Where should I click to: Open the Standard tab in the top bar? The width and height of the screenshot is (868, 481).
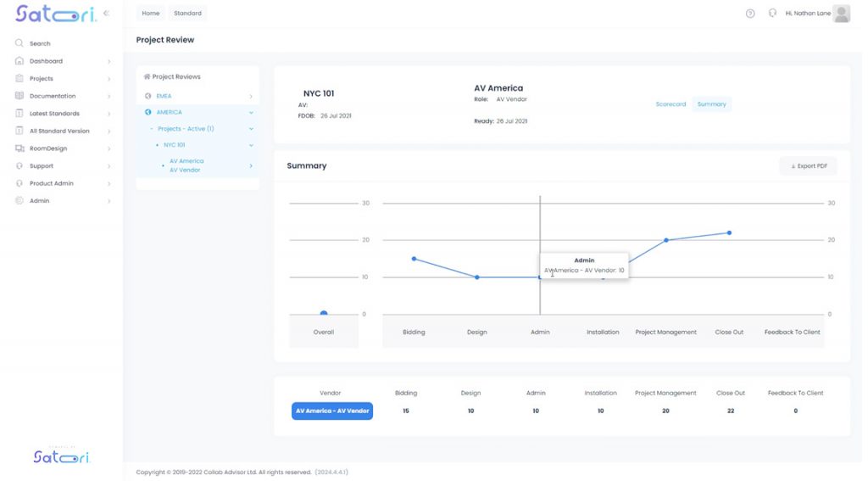click(187, 14)
